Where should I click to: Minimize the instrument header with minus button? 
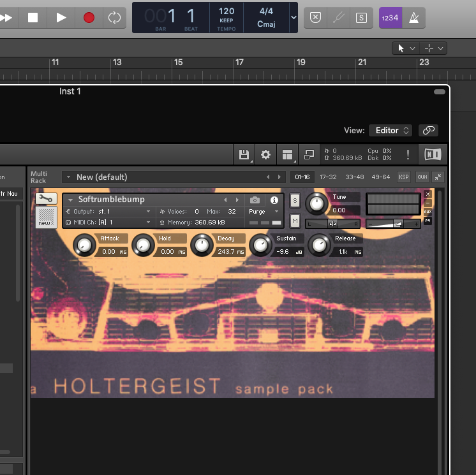pos(428,203)
